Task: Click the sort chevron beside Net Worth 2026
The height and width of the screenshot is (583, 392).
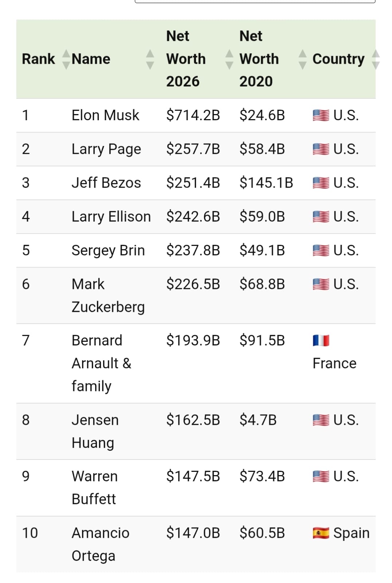Action: (x=230, y=59)
